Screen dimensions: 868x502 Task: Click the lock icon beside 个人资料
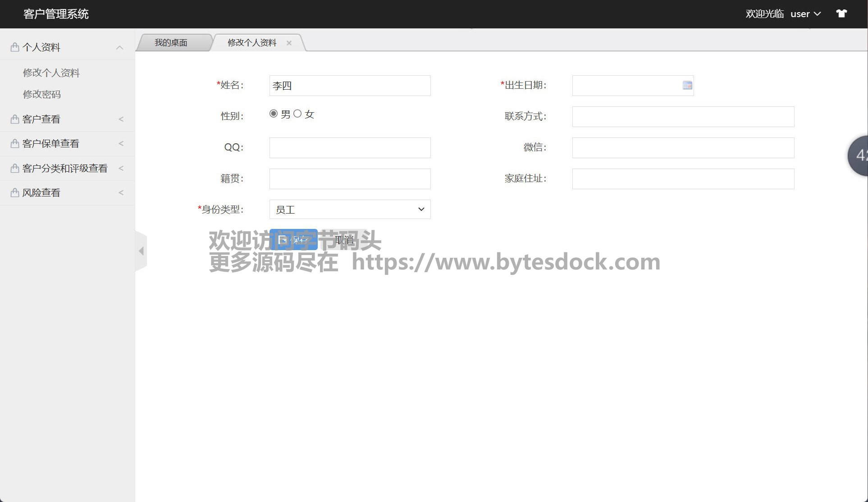tap(15, 47)
